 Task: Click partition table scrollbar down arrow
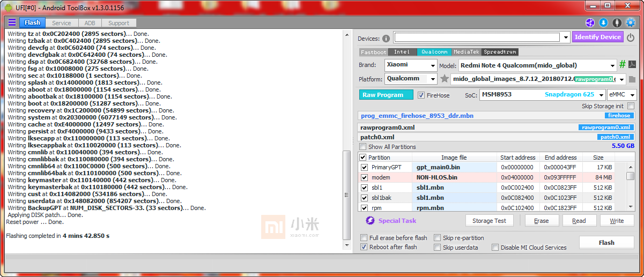coord(631,207)
